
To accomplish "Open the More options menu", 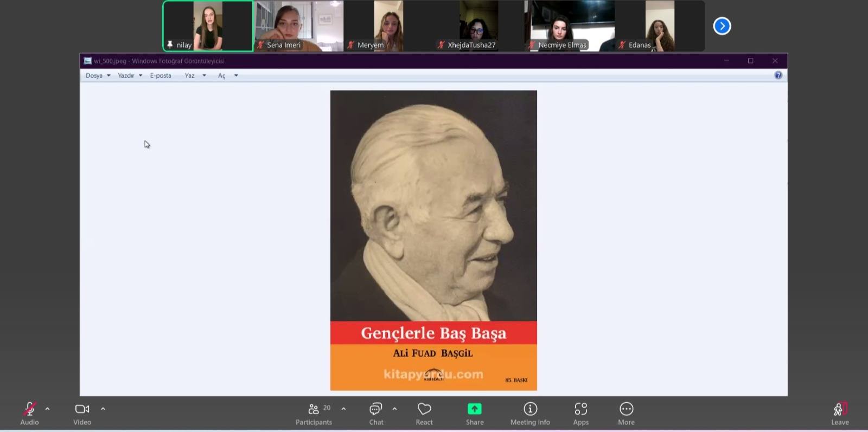I will tap(626, 414).
